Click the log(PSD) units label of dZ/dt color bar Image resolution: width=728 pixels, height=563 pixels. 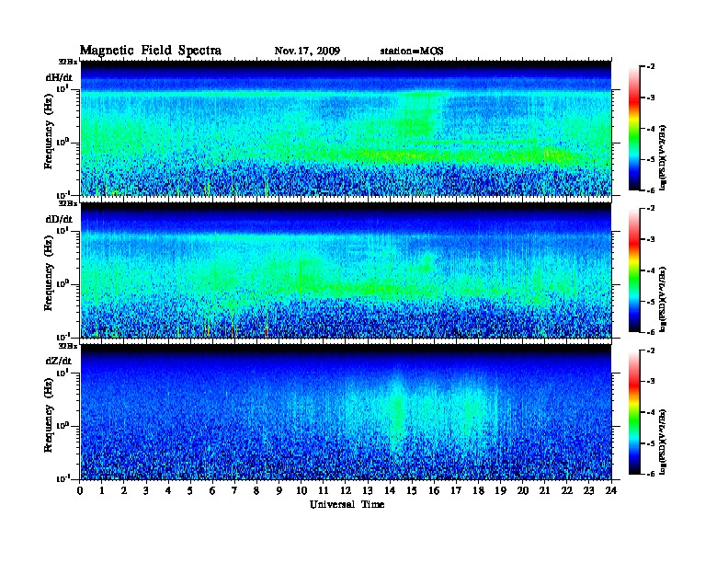point(663,442)
